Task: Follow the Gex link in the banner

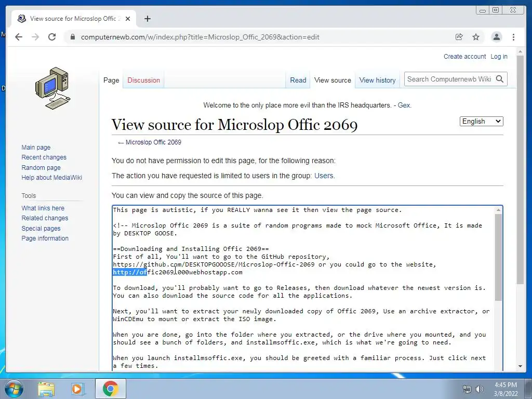Action: (x=404, y=105)
